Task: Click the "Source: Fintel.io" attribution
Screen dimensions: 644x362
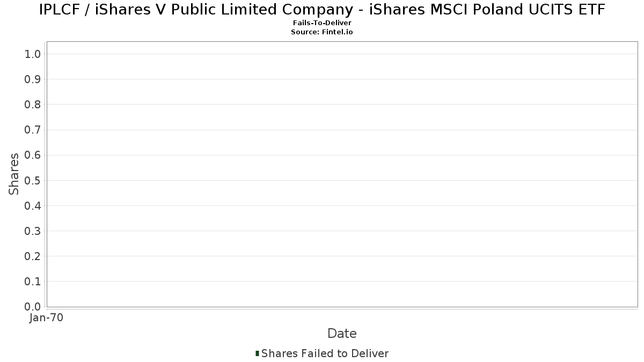Action: (322, 32)
